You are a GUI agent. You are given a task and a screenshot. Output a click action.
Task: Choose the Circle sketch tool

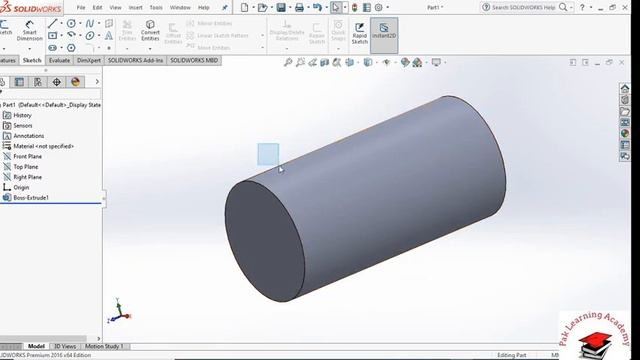tap(71, 24)
